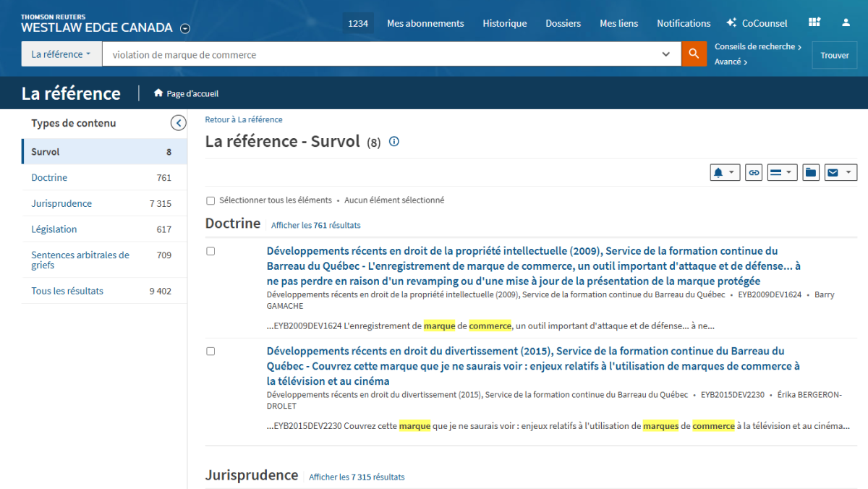Open the user profile icon
Viewport: 868px width, 489px height.
(846, 23)
